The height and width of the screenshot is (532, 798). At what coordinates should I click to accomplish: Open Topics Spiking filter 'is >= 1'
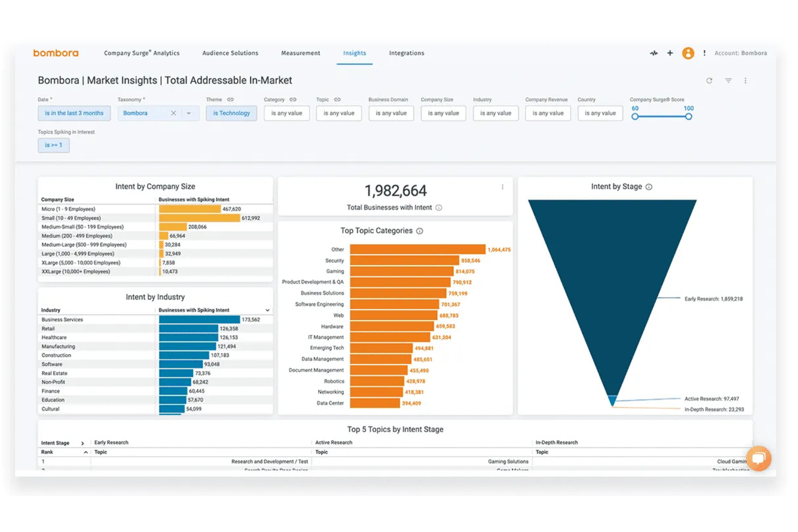click(x=53, y=145)
